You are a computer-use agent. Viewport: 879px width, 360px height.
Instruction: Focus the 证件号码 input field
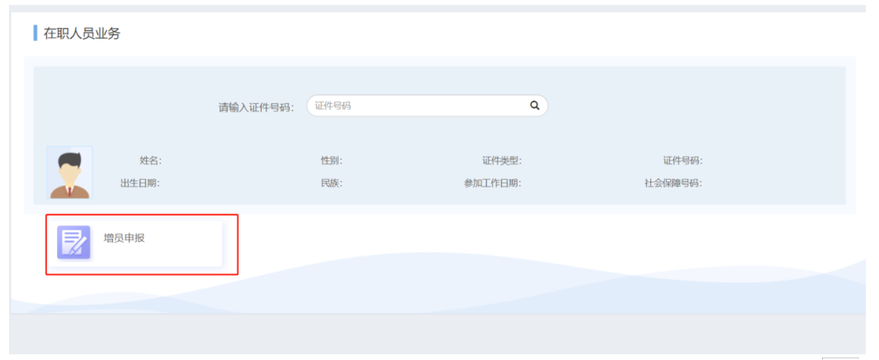click(427, 105)
